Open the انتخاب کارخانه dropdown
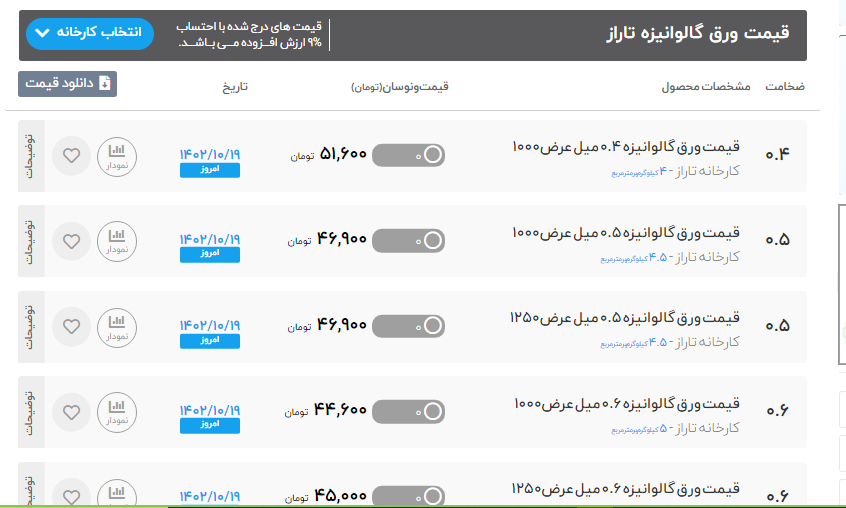846x508 pixels. (x=87, y=33)
